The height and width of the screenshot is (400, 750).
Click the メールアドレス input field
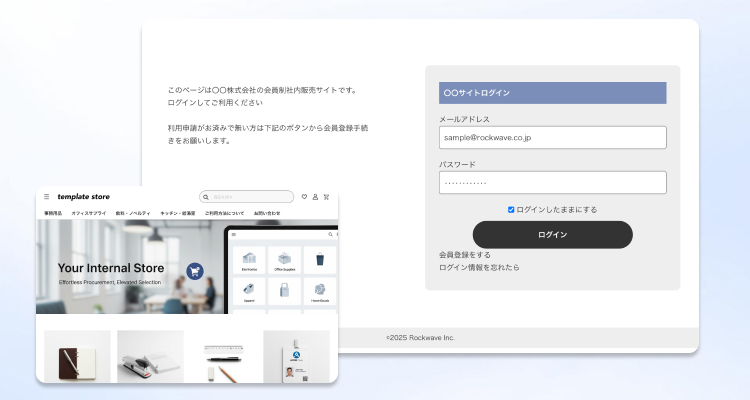click(552, 137)
